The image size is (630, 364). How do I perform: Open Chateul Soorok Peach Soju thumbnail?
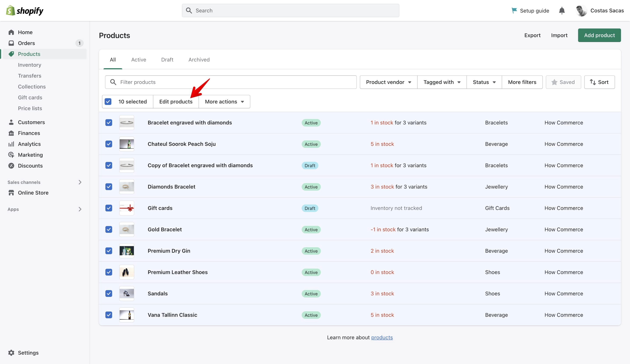(x=127, y=144)
